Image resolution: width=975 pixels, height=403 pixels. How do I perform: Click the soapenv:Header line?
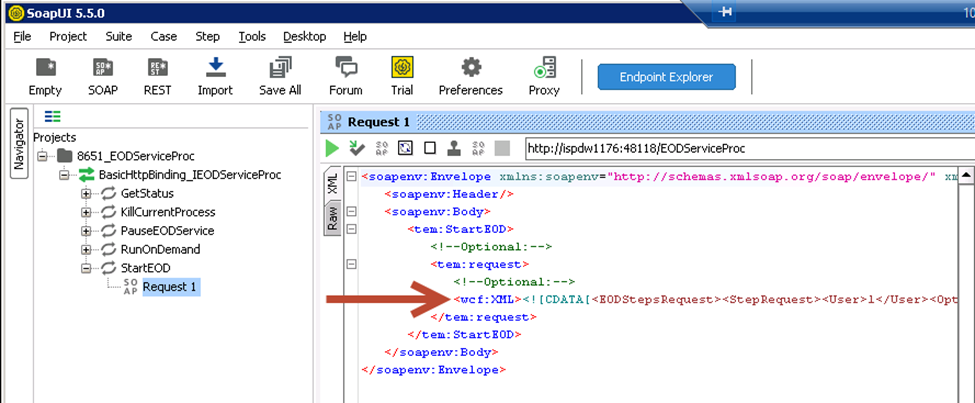[x=448, y=193]
